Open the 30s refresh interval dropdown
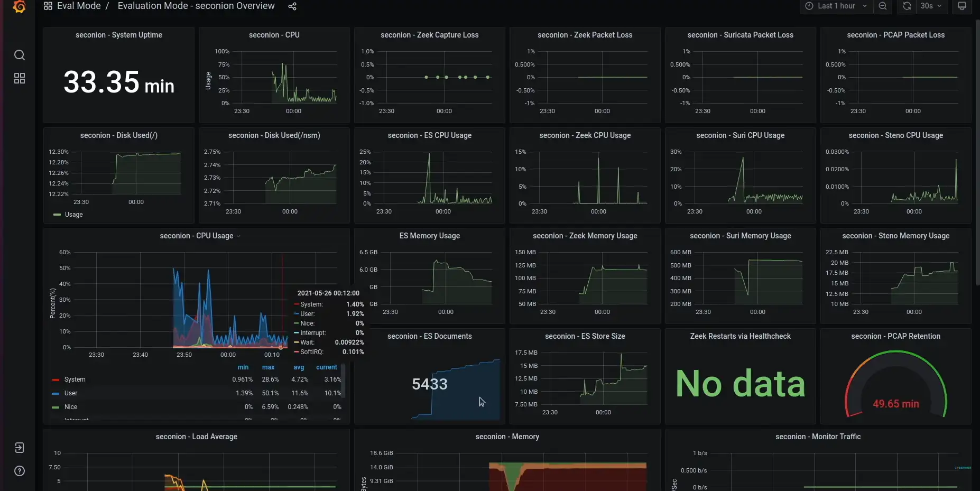This screenshot has width=980, height=491. coord(929,6)
